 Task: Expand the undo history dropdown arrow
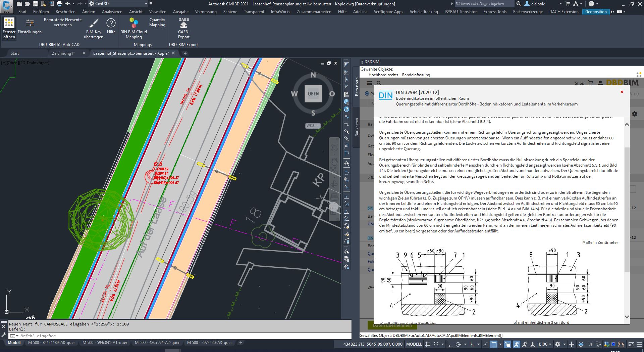pos(74,4)
